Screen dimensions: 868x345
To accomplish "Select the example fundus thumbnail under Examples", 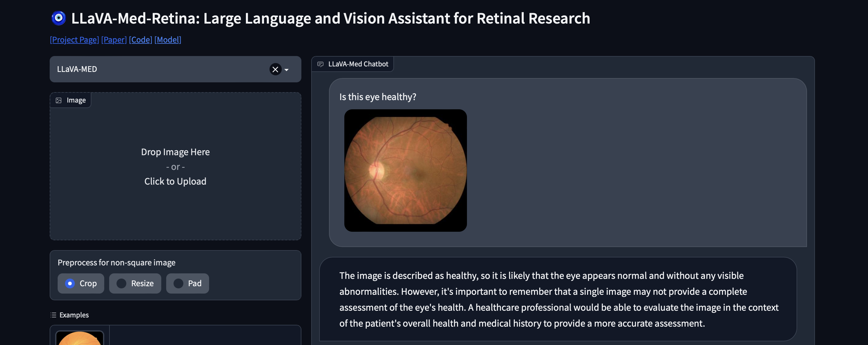I will click(x=80, y=338).
